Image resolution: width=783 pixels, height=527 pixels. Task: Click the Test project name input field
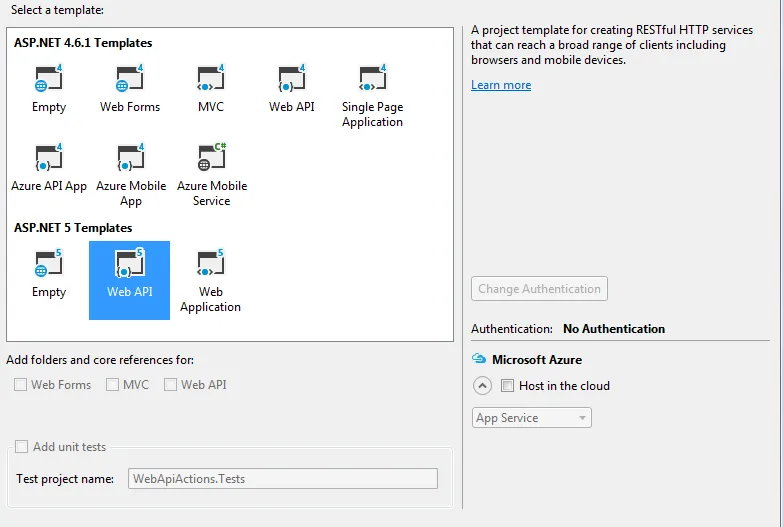[x=283, y=479]
